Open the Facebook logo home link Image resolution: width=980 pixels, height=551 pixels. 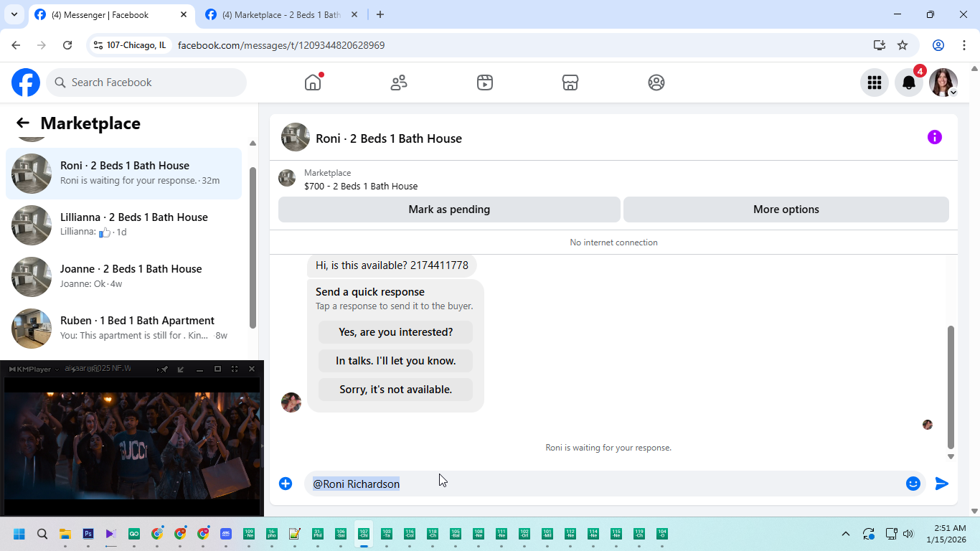26,83
